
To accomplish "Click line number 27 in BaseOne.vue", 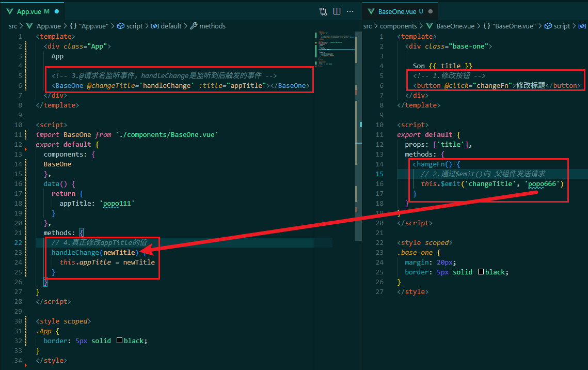I will 379,291.
